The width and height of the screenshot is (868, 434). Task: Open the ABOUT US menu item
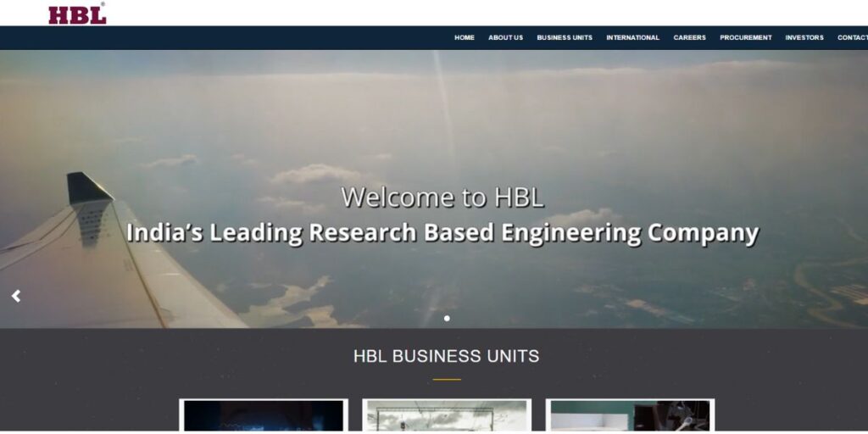coord(505,37)
